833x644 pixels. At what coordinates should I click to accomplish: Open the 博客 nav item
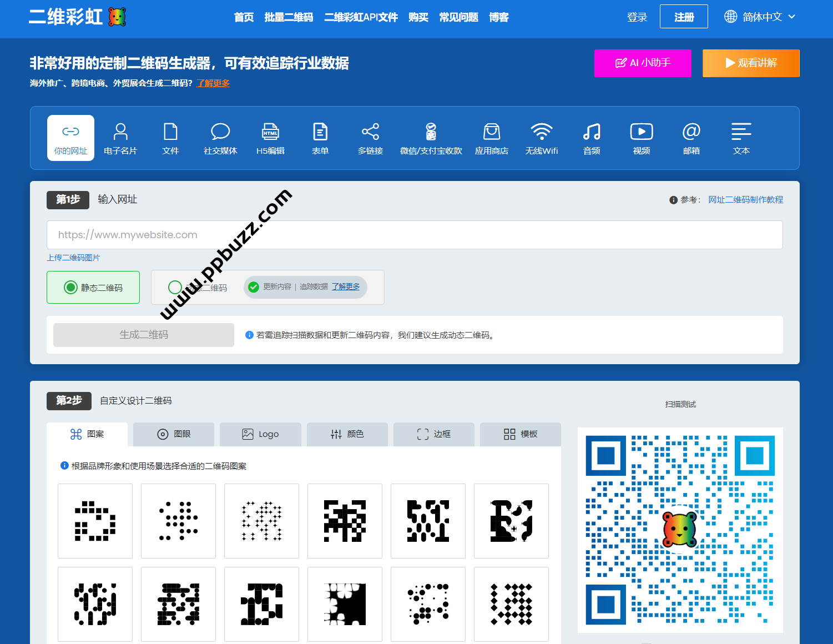pos(499,17)
